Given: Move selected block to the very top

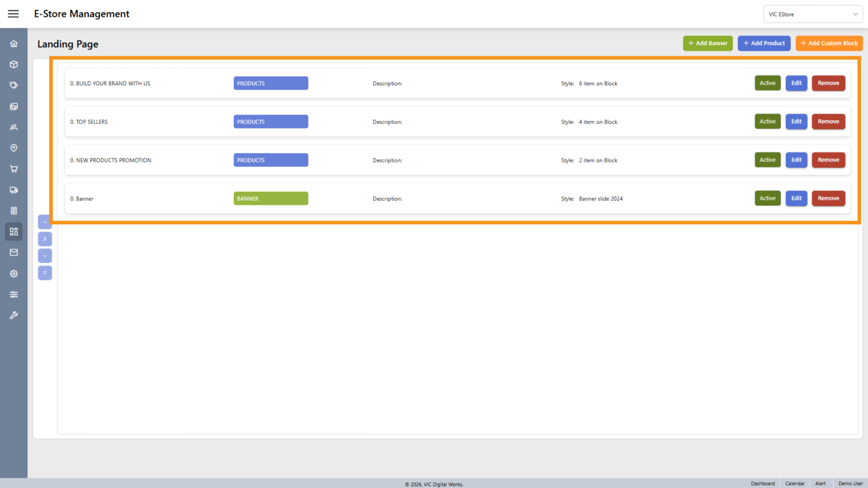Looking at the screenshot, I should 45,239.
